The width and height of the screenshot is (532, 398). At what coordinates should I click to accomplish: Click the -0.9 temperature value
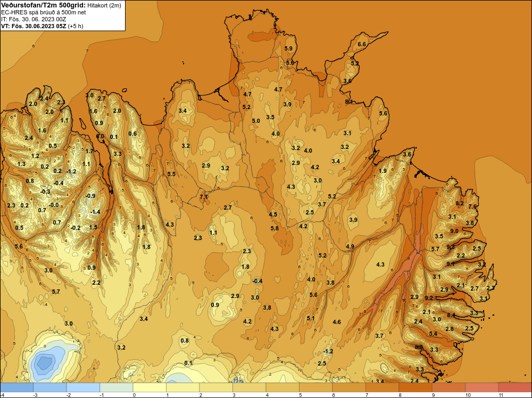click(90, 196)
